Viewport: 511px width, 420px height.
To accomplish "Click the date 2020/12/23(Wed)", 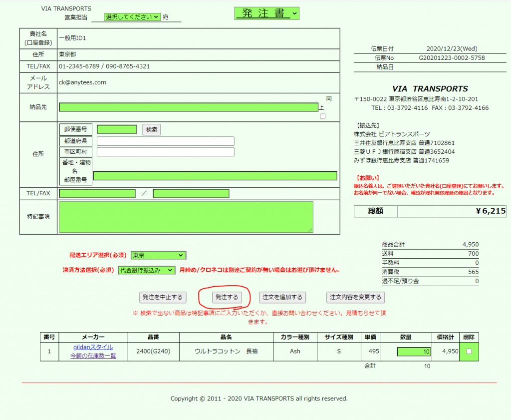I will point(452,48).
